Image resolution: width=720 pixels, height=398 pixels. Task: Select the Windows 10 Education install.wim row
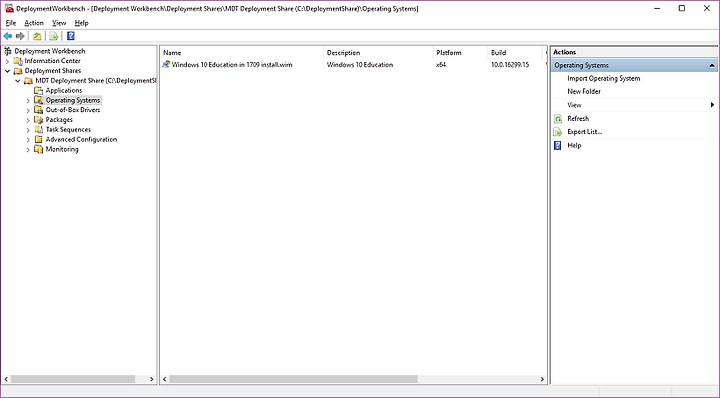(x=353, y=65)
